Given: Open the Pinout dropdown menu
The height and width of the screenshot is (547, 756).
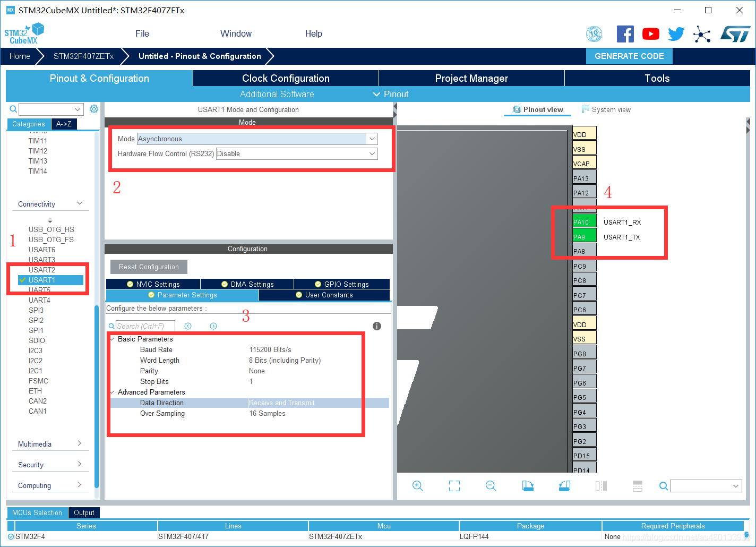Looking at the screenshot, I should coord(391,94).
